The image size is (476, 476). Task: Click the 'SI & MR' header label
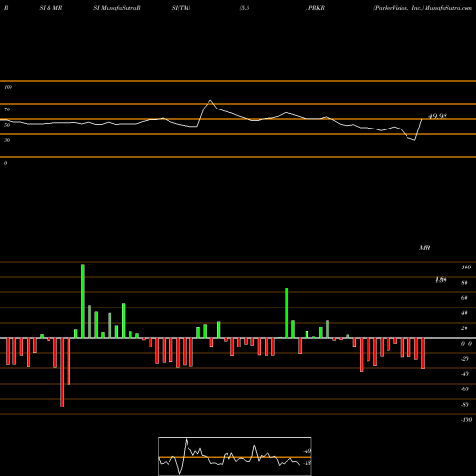[x=50, y=8]
